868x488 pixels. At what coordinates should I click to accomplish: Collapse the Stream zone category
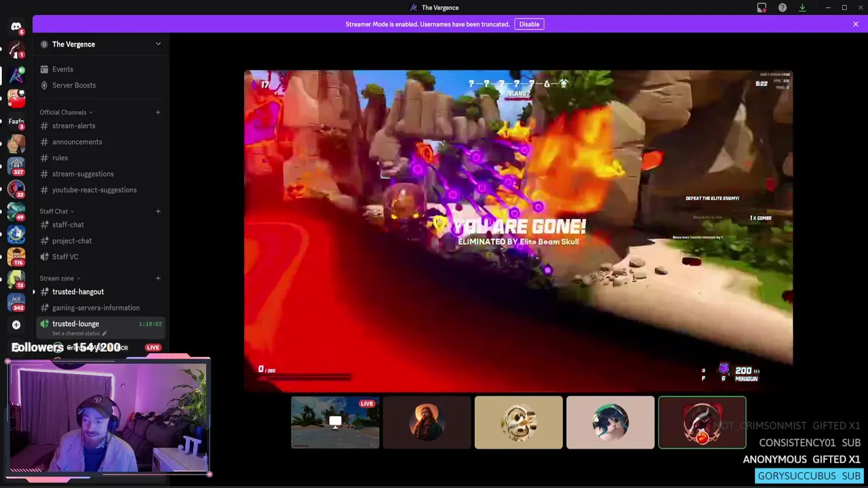[x=60, y=279]
